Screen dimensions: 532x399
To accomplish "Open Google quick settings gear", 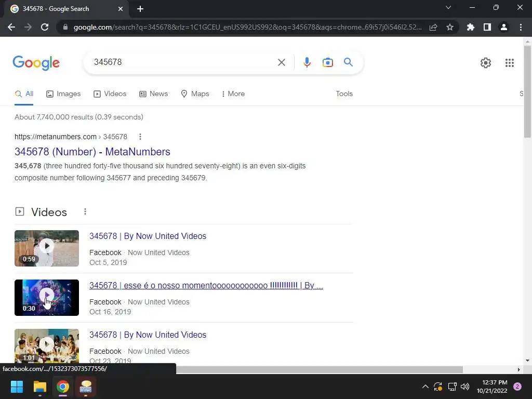I will coord(486,63).
